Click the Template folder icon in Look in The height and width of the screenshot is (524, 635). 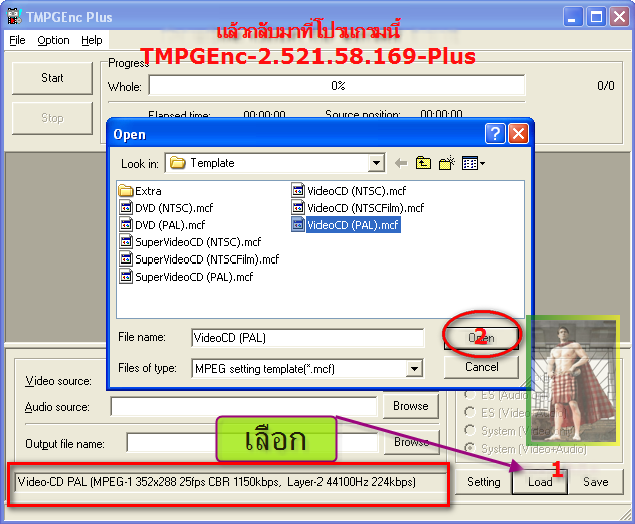click(177, 163)
